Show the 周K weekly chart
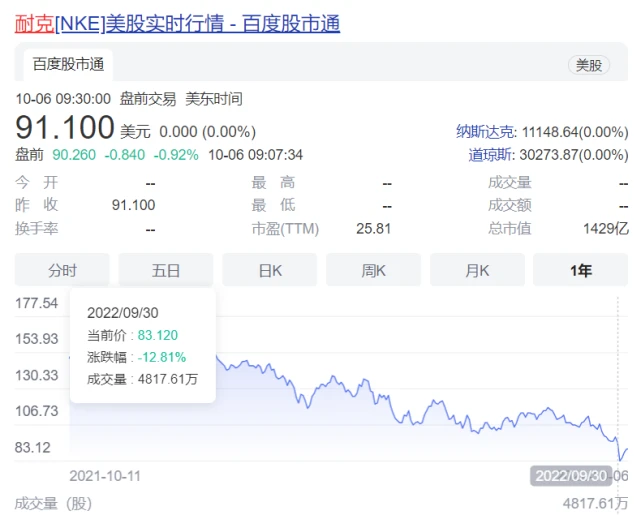This screenshot has height=515, width=641. 374,270
